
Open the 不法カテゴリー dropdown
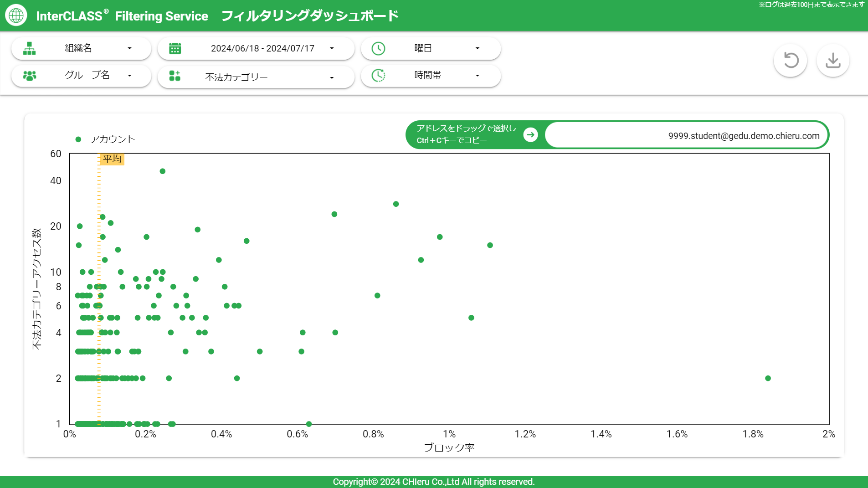256,77
